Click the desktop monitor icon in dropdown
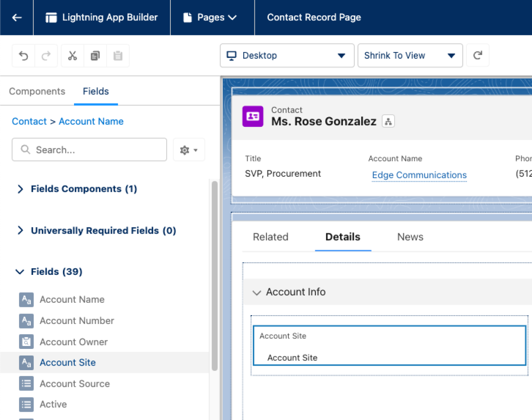The width and height of the screenshot is (532, 420). tap(232, 56)
